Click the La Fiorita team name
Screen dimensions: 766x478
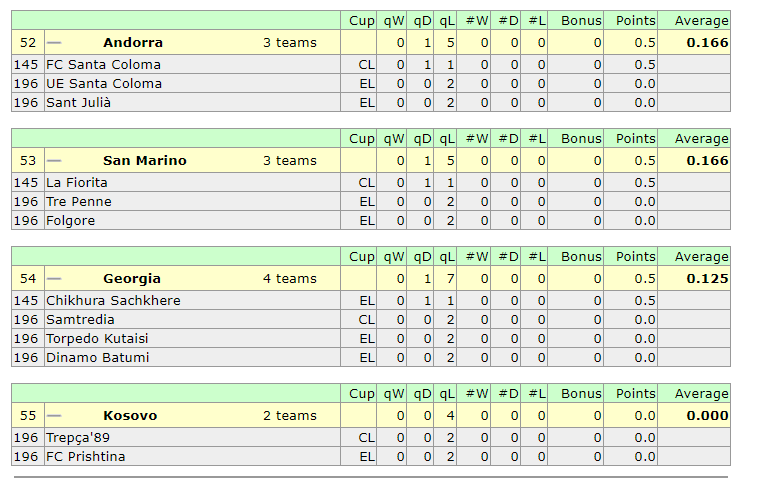(x=77, y=182)
